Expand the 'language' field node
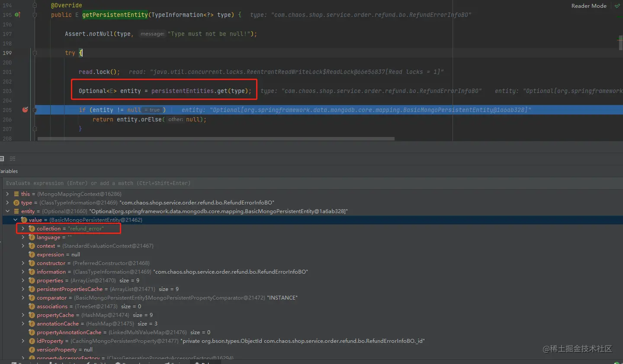The width and height of the screenshot is (623, 364). click(23, 237)
